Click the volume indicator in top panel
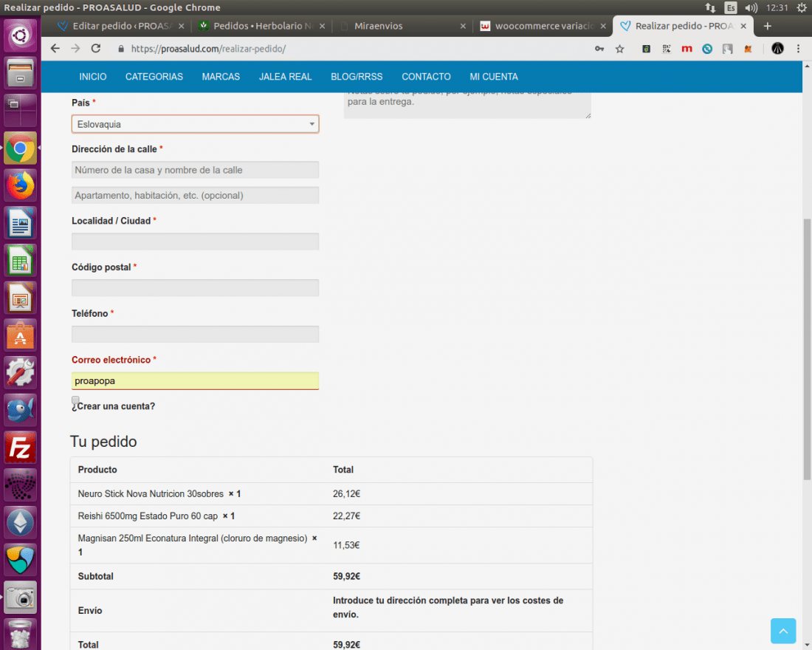This screenshot has height=650, width=812. pyautogui.click(x=751, y=8)
